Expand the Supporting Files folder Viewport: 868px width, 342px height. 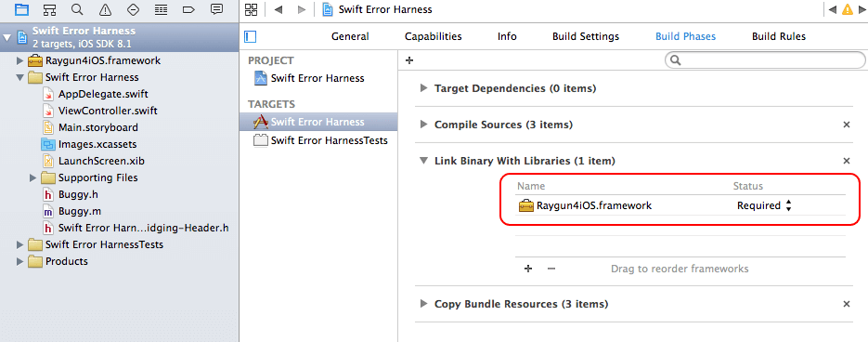33,178
